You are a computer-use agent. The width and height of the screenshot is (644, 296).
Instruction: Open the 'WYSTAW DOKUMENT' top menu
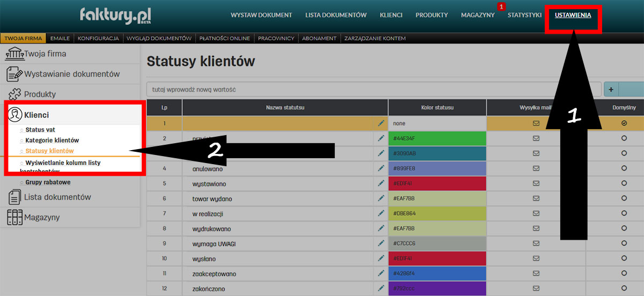pos(261,15)
